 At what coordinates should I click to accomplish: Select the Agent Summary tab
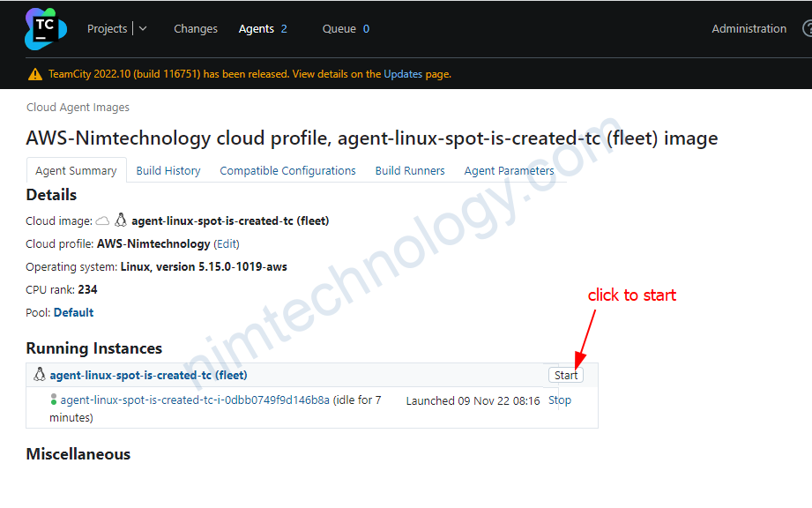click(76, 170)
